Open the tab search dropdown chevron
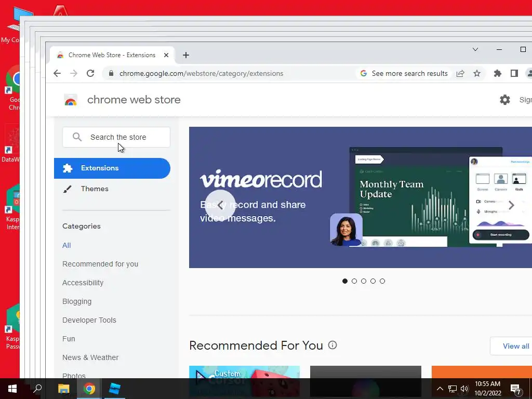532x399 pixels. [x=475, y=49]
